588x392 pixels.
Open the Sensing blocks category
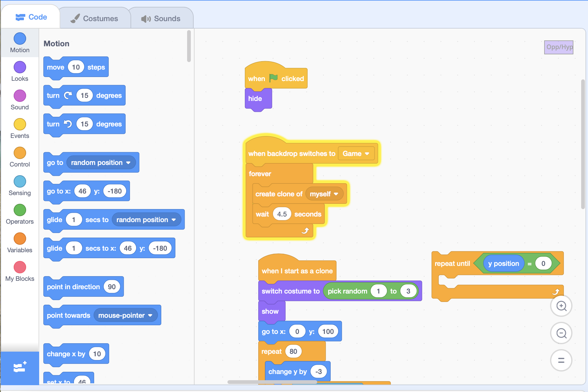tap(20, 186)
